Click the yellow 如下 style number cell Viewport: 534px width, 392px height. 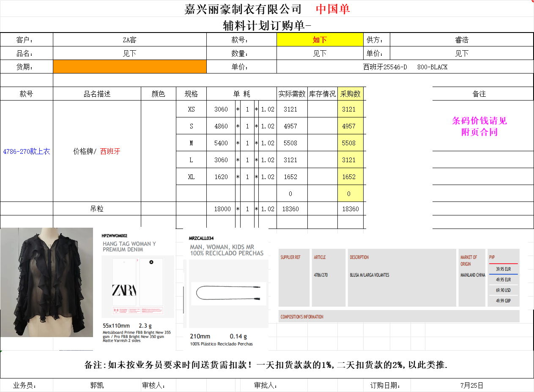(x=320, y=40)
